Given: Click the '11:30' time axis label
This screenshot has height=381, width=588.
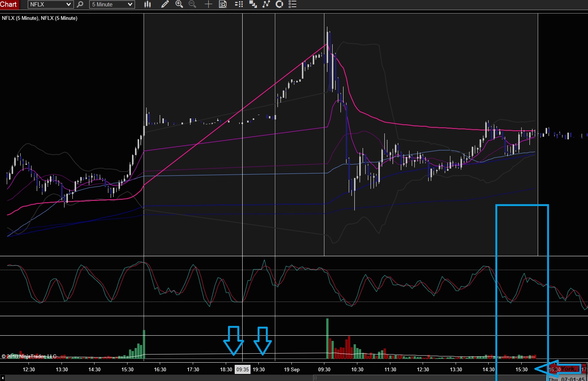Looking at the screenshot, I should point(390,369).
